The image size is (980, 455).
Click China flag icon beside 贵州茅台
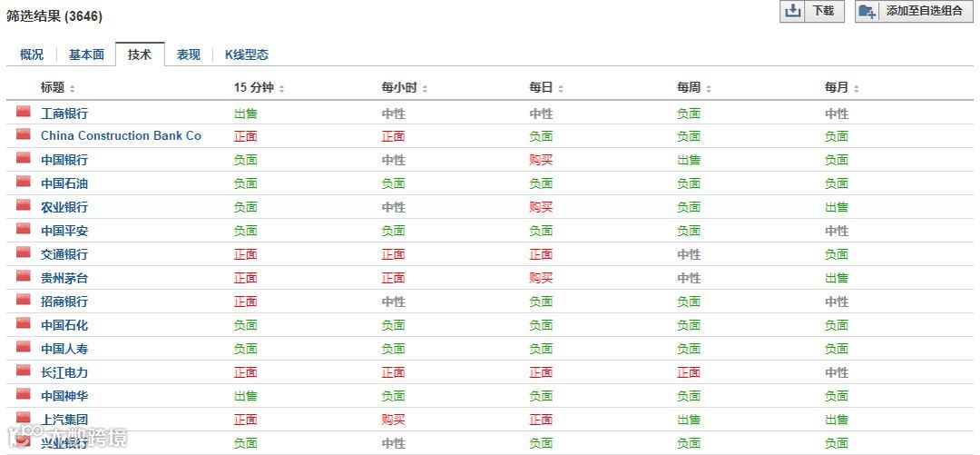[x=23, y=276]
